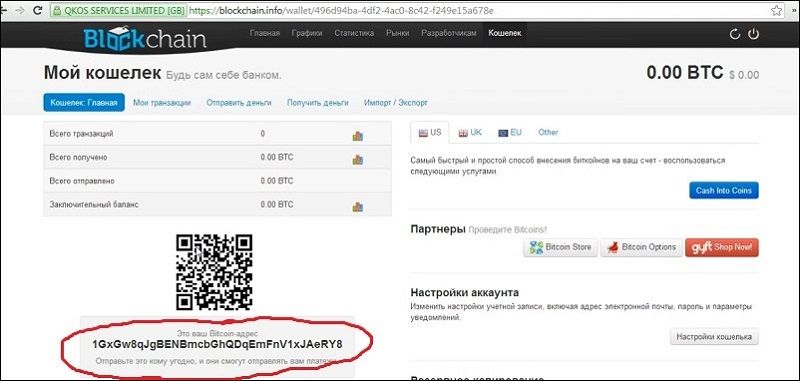Click the Настройки аккаунта heading

pyautogui.click(x=464, y=293)
